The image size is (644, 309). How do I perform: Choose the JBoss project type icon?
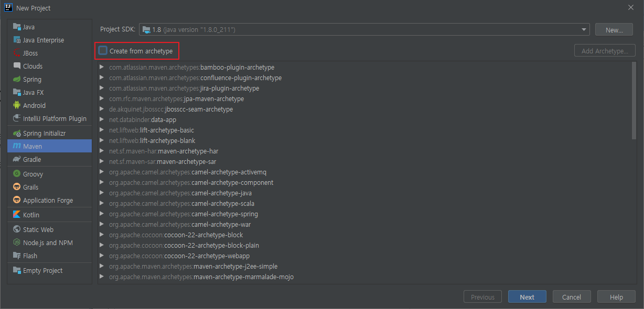pos(17,53)
